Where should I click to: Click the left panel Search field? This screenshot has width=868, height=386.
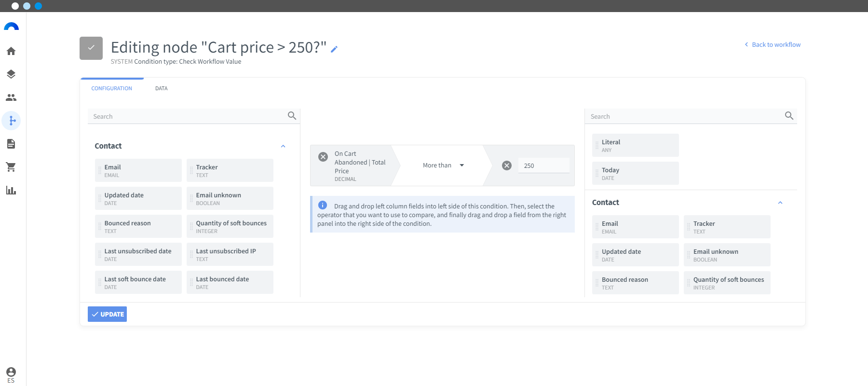point(189,116)
